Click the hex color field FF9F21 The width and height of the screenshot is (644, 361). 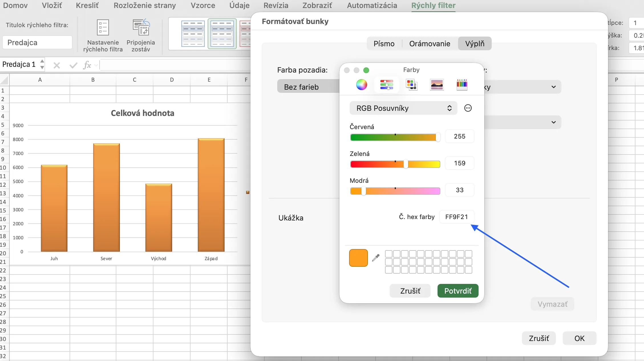click(x=457, y=217)
